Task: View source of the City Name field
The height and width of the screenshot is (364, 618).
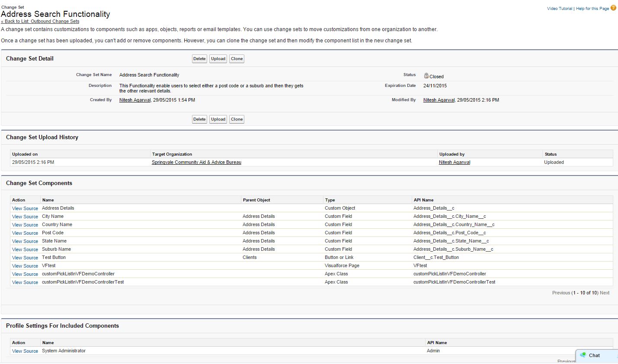Action: [25, 217]
